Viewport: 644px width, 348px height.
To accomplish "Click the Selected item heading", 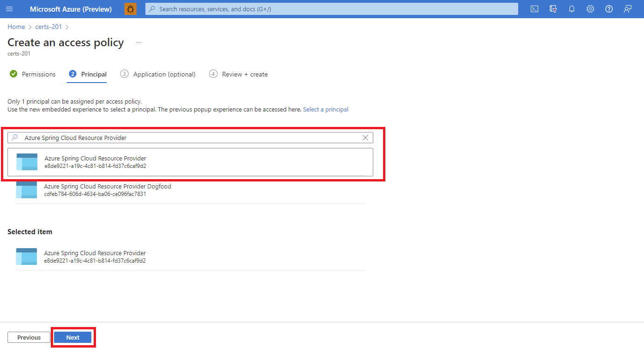I will [30, 232].
